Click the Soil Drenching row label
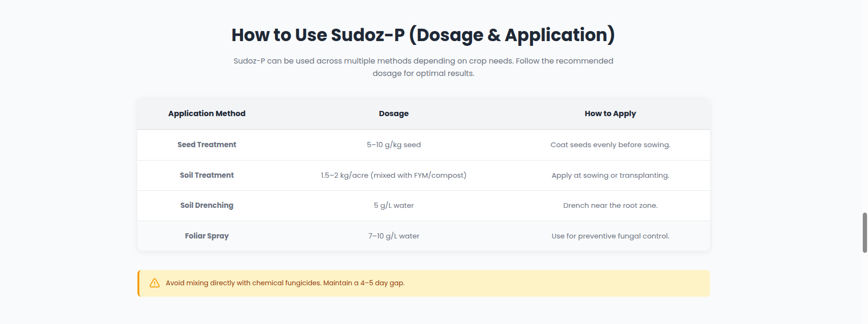Screen dimensions: 868x324 coord(207,205)
